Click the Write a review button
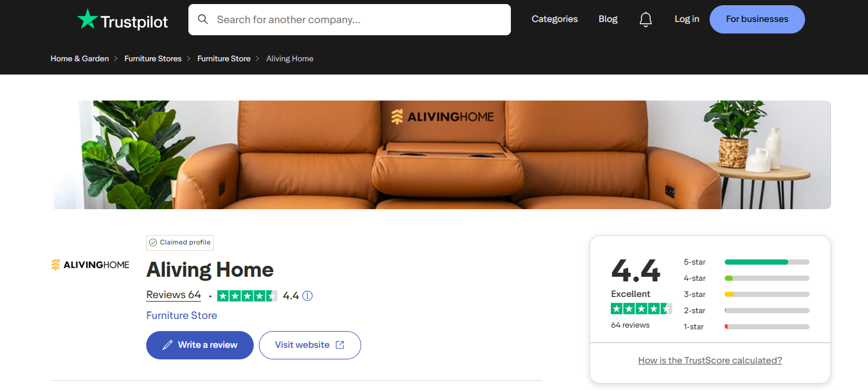 199,345
